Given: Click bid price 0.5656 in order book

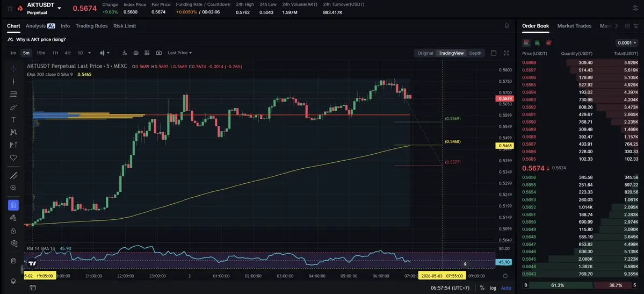Looking at the screenshot, I should point(529,177).
